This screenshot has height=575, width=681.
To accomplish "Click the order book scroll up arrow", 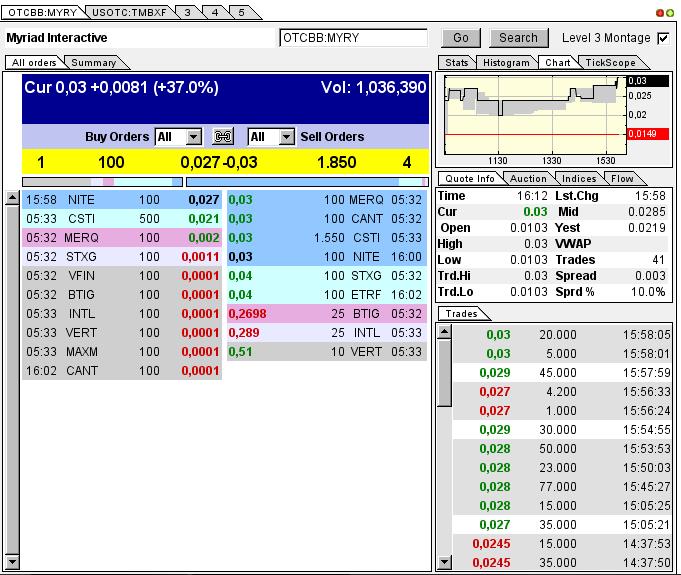I will (12, 198).
